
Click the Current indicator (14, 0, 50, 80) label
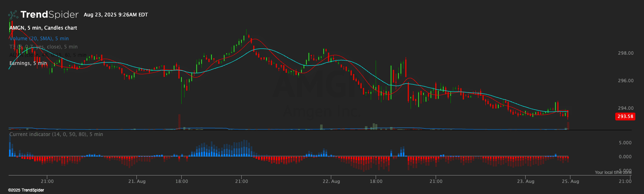click(56, 134)
